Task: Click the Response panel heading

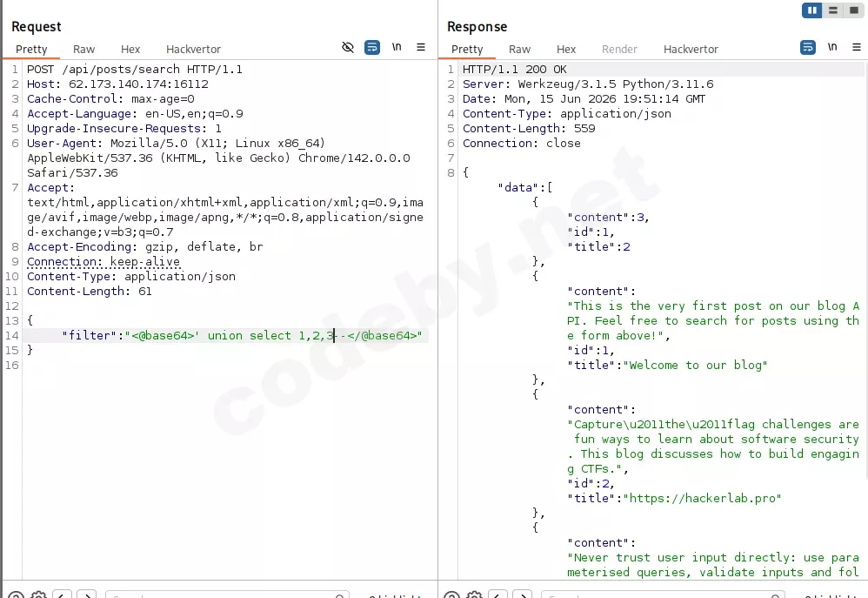Action: 477,27
